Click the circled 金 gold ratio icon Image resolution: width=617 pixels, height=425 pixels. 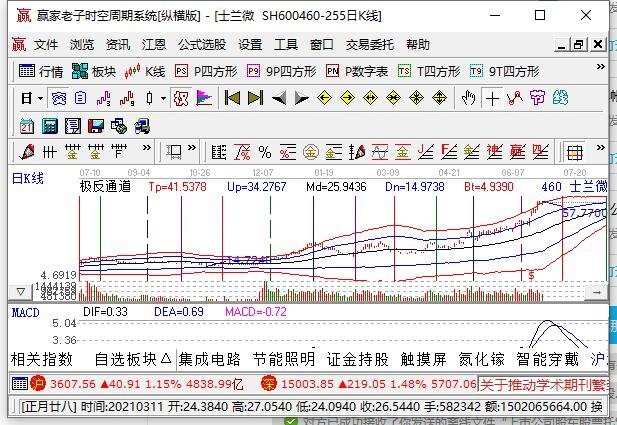click(310, 152)
